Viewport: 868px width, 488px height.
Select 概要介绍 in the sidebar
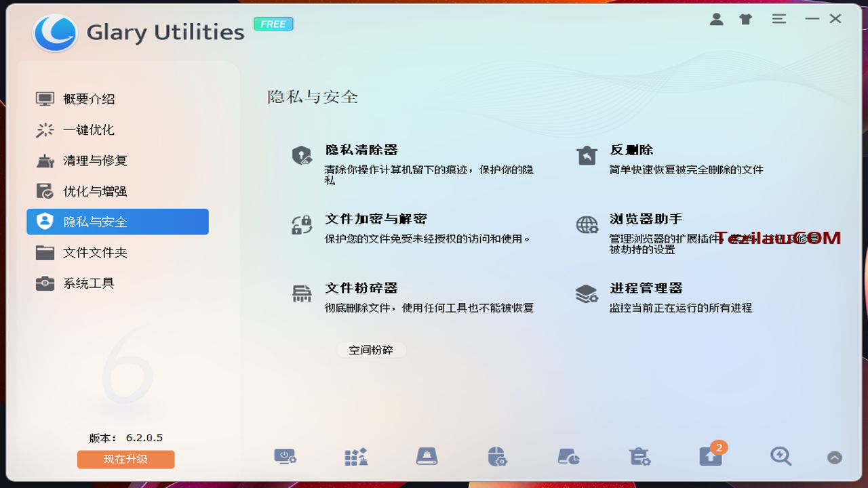117,99
